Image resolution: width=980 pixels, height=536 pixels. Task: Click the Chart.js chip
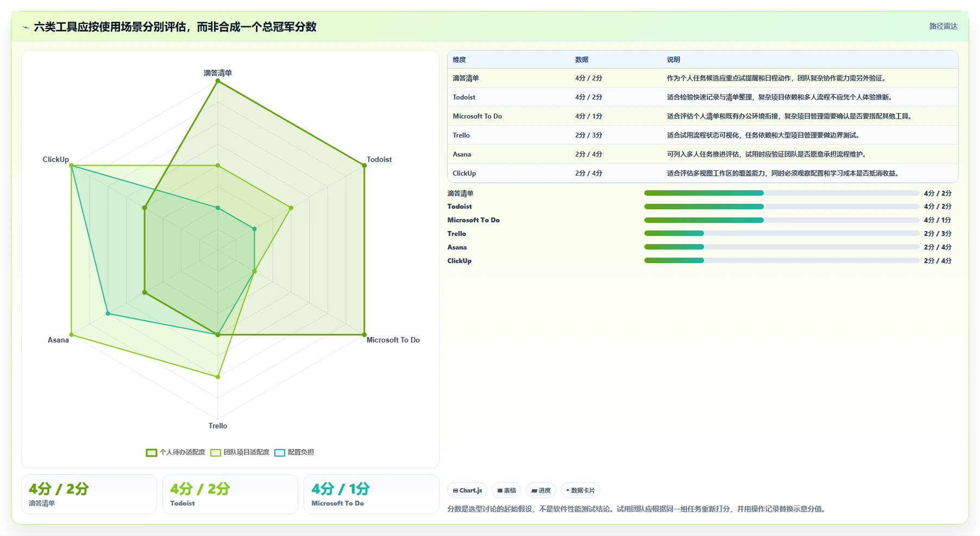pyautogui.click(x=467, y=490)
